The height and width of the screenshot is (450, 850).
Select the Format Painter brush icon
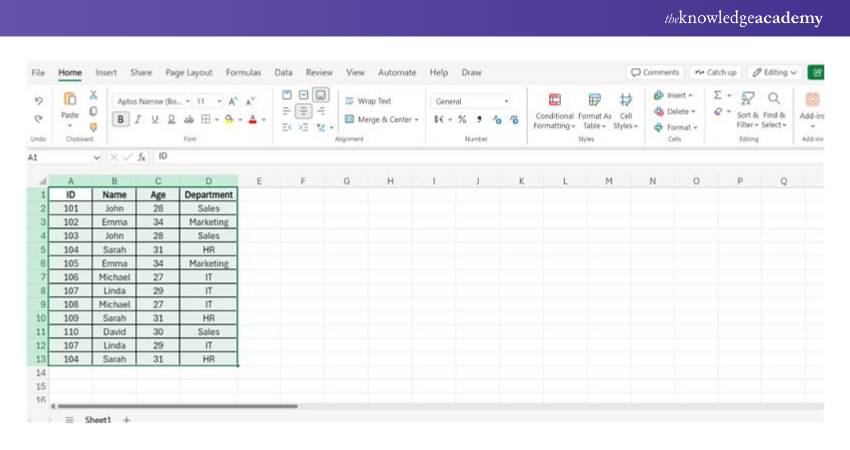click(x=93, y=127)
